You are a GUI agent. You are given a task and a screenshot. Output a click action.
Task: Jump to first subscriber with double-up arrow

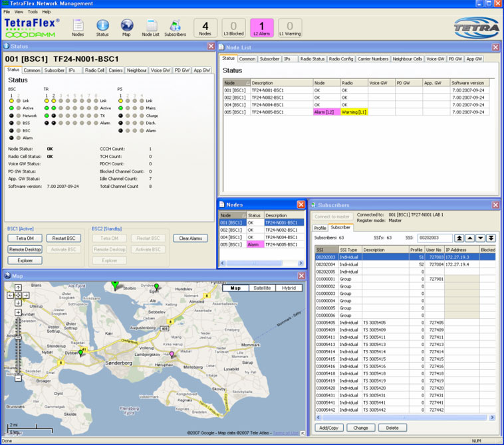pyautogui.click(x=459, y=238)
